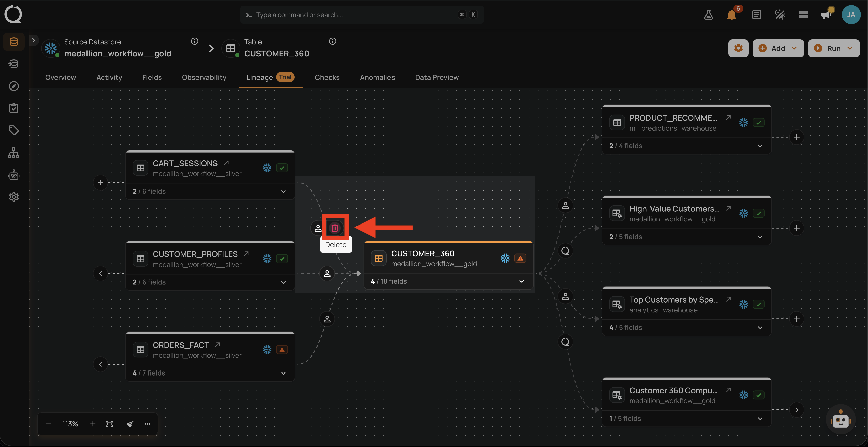Click info icon beside Table CUSTOMER_360
The image size is (868, 447).
pos(333,41)
